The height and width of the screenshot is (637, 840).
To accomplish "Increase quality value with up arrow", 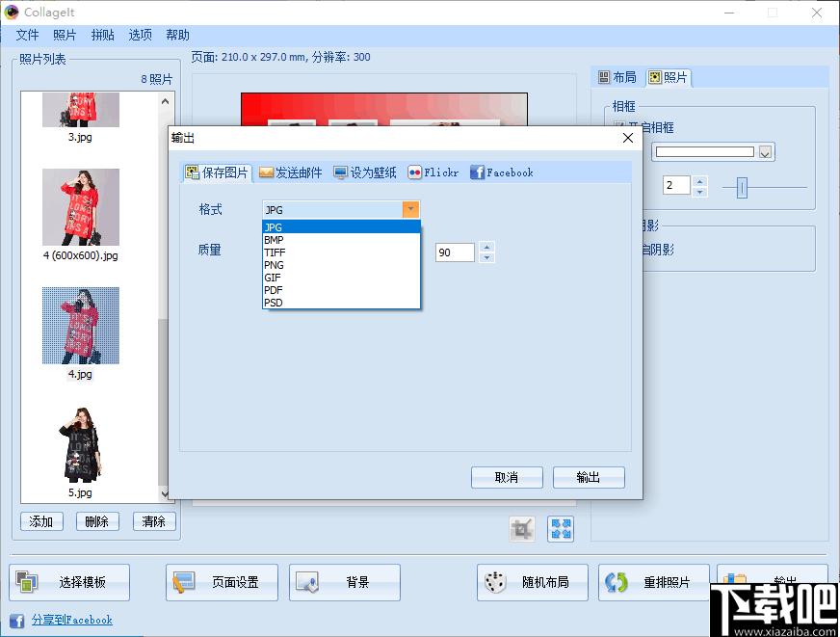I will click(x=486, y=247).
